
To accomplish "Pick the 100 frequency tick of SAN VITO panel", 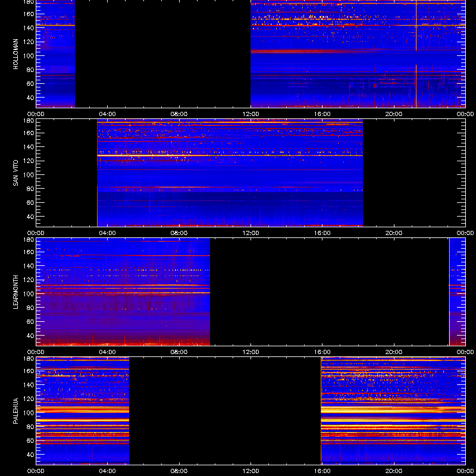I will click(x=30, y=174).
